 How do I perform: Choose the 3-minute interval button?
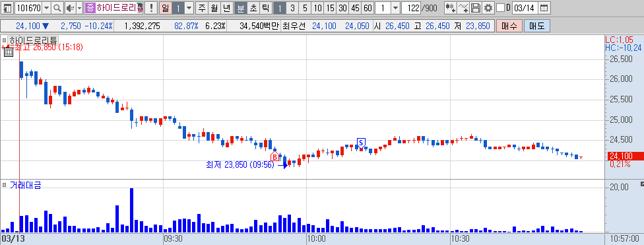tap(292, 8)
